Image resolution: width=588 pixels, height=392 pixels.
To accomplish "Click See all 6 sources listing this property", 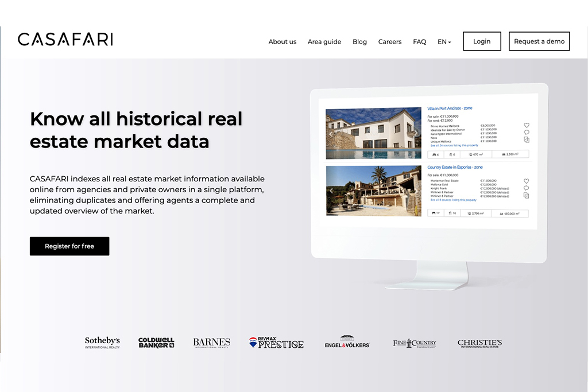I will coord(453,200).
